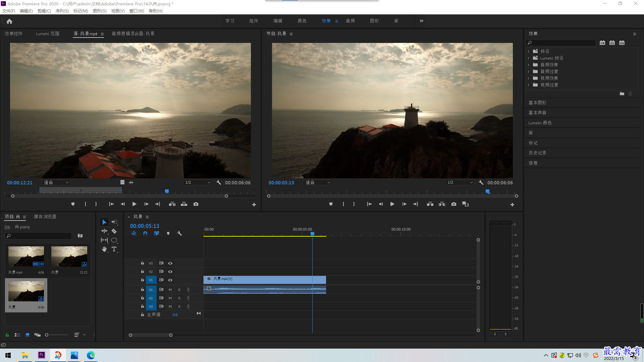The image size is (644, 362).
Task: Switch to 媒体浏览器 tab
Action: tap(45, 217)
